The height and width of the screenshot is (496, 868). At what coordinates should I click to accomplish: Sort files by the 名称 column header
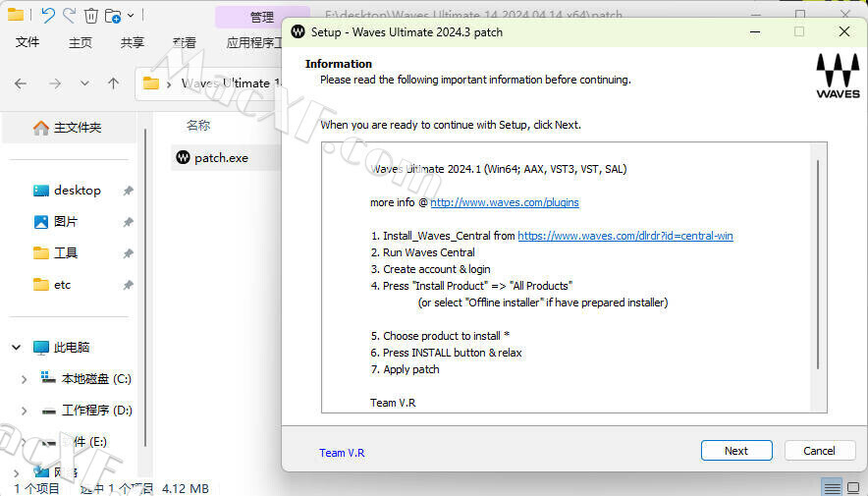[x=198, y=126]
